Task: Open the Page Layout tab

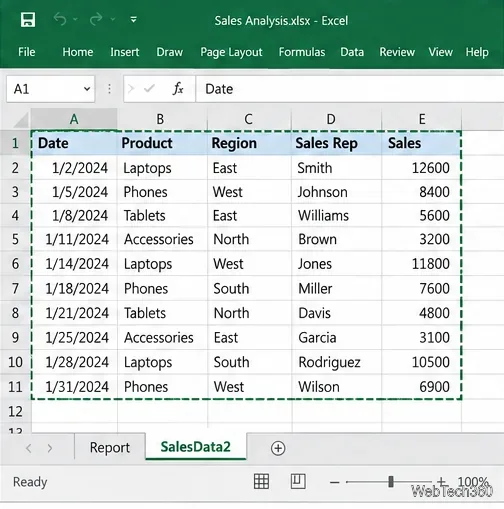Action: [x=231, y=52]
